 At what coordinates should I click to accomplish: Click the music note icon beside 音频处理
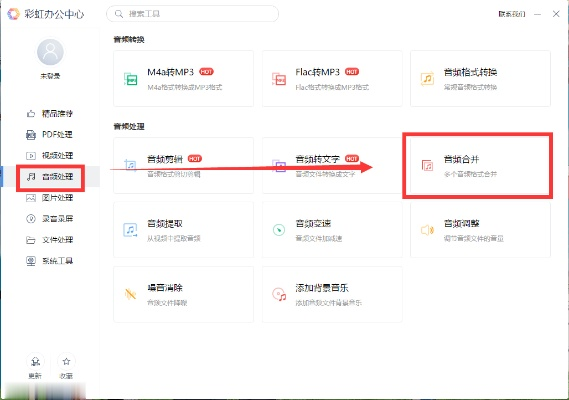31,177
